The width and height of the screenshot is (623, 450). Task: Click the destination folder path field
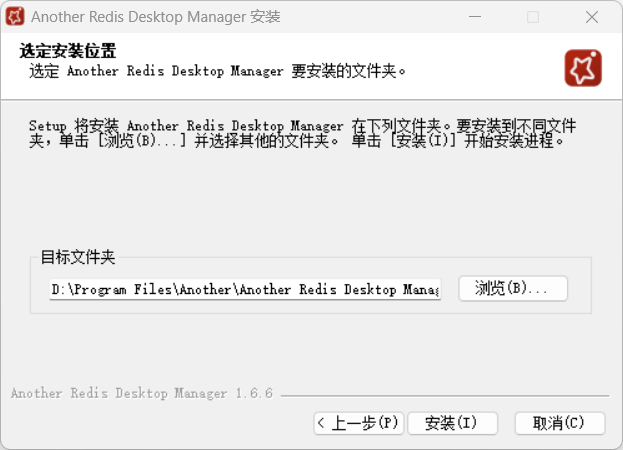tap(245, 289)
